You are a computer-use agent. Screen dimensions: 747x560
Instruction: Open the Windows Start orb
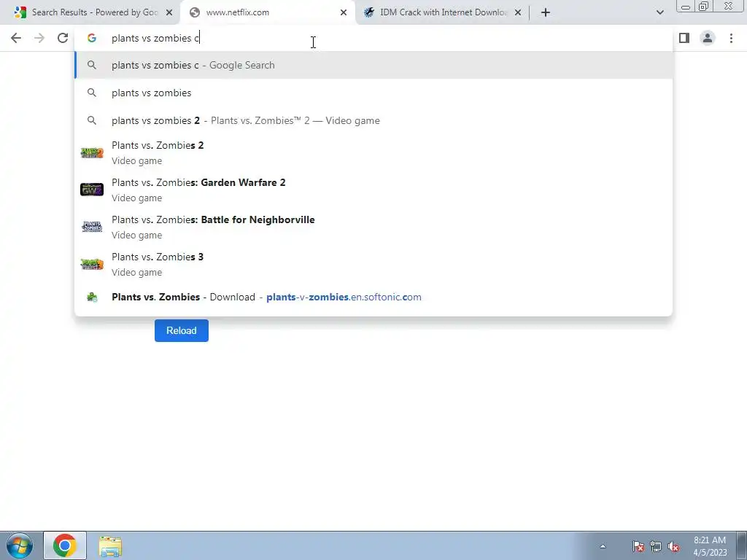click(x=20, y=545)
